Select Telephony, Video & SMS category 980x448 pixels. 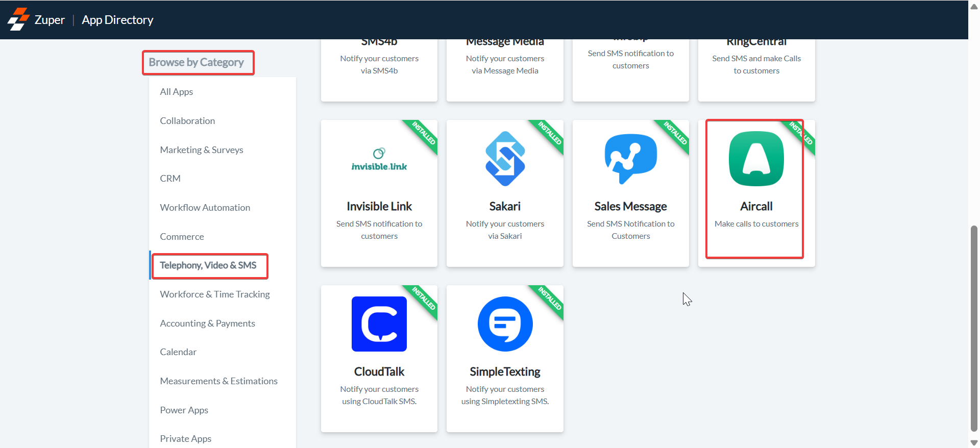tap(208, 265)
